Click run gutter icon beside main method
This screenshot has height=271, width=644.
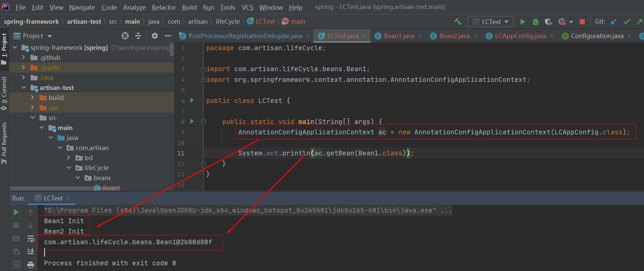click(192, 121)
